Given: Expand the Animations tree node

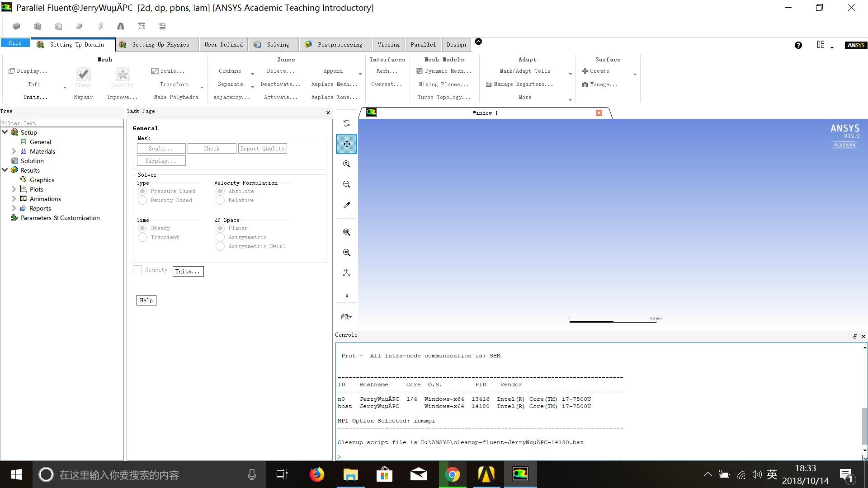Looking at the screenshot, I should (14, 198).
